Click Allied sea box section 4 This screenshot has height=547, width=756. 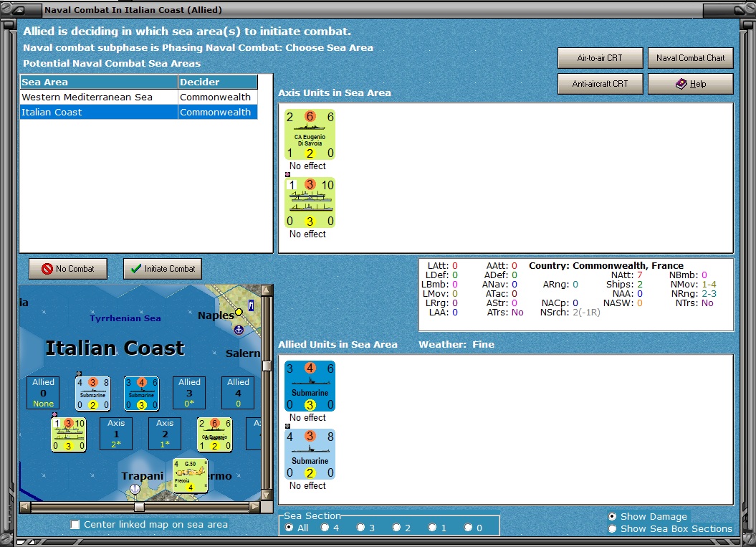point(238,393)
